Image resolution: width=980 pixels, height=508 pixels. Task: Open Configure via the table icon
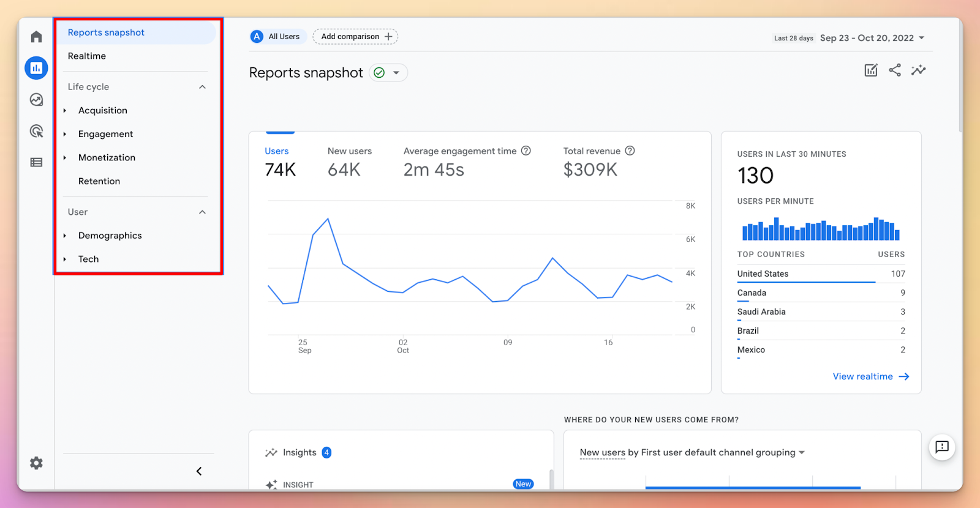click(x=36, y=162)
